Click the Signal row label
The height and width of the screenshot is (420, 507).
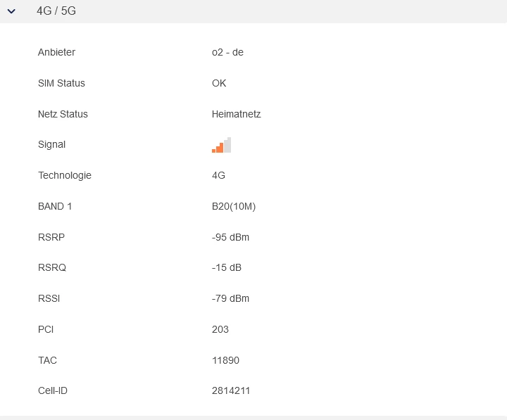point(51,144)
